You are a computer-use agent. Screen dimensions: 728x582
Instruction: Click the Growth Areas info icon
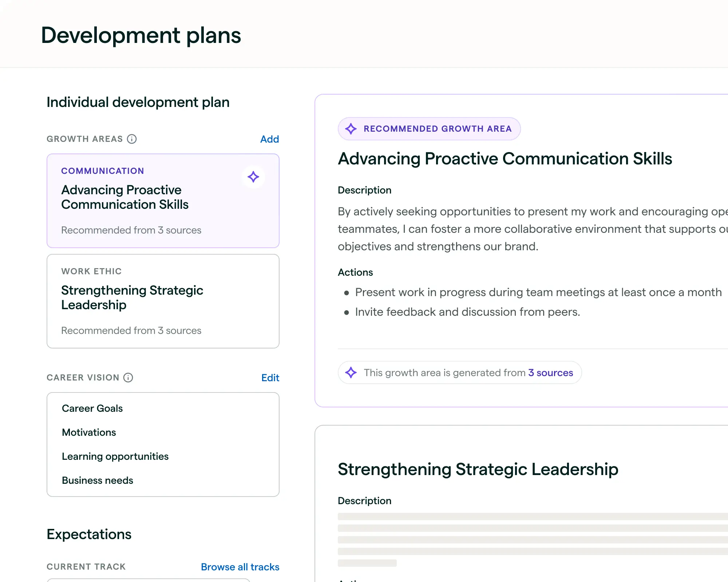[132, 139]
